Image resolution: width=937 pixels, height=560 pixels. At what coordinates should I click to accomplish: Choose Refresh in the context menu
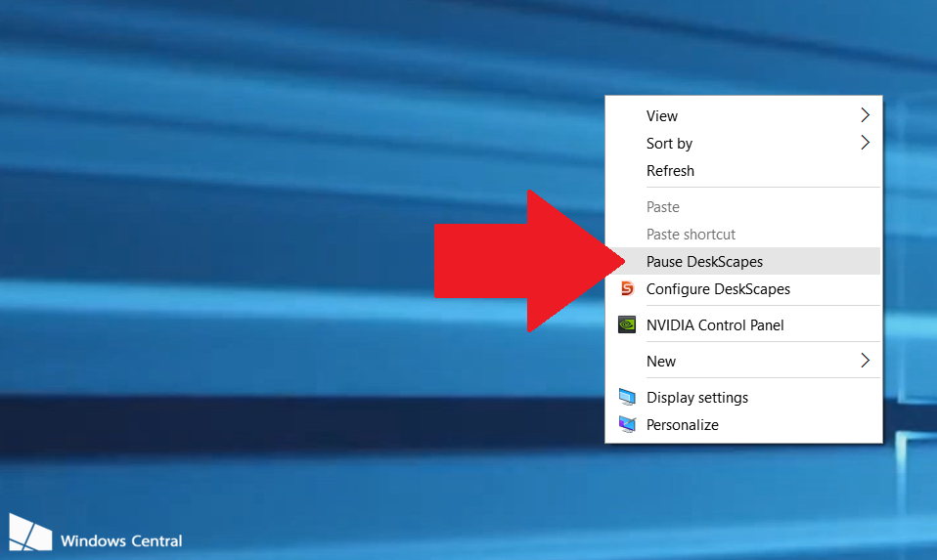[x=743, y=171]
